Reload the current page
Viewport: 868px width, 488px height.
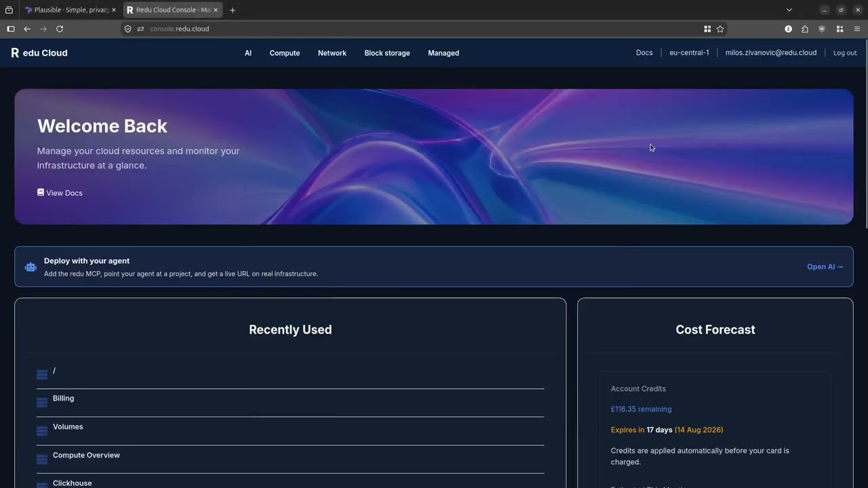[60, 29]
